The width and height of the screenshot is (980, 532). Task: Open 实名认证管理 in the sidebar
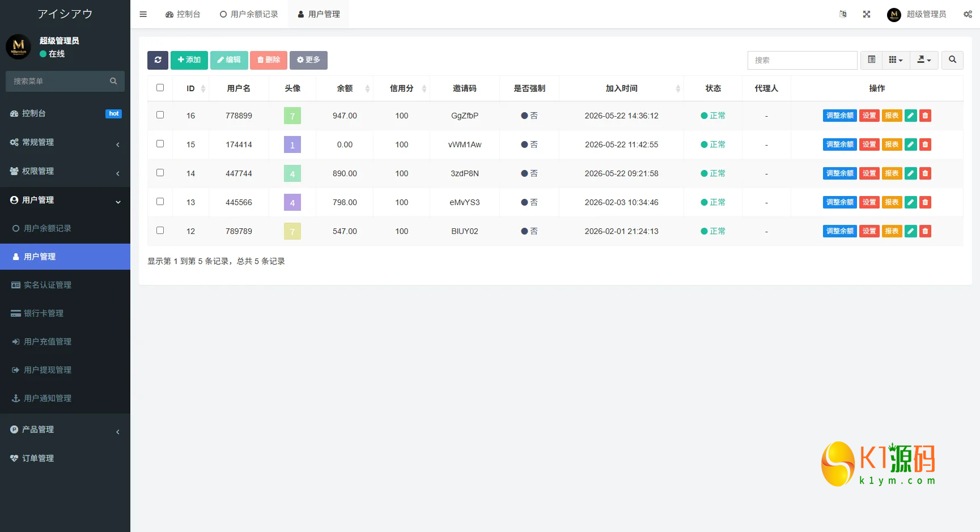pyautogui.click(x=65, y=285)
